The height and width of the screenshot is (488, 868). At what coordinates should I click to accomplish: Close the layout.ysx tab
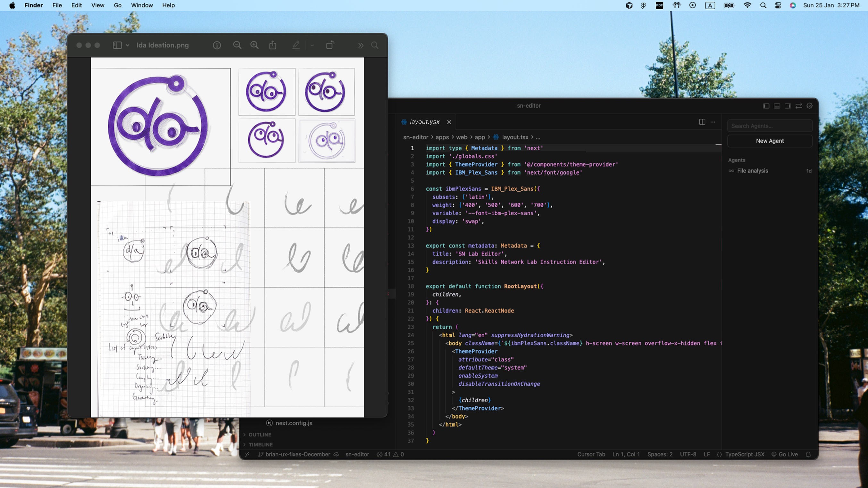point(449,122)
